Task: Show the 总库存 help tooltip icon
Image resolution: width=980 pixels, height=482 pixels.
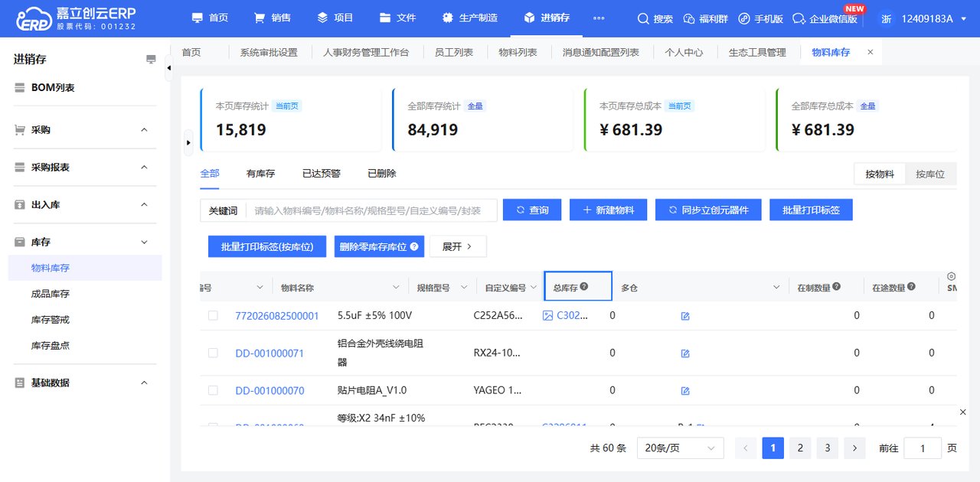Action: tap(584, 287)
